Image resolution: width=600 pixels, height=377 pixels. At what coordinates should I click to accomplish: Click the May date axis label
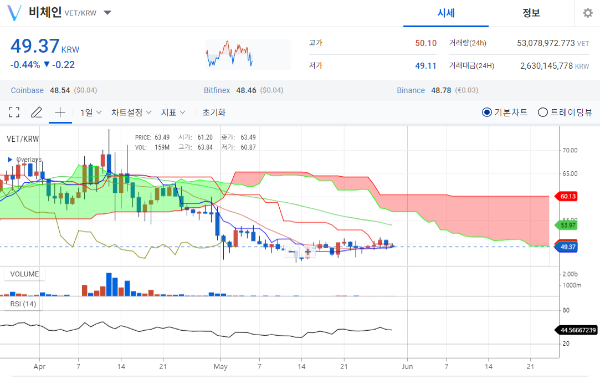click(220, 366)
